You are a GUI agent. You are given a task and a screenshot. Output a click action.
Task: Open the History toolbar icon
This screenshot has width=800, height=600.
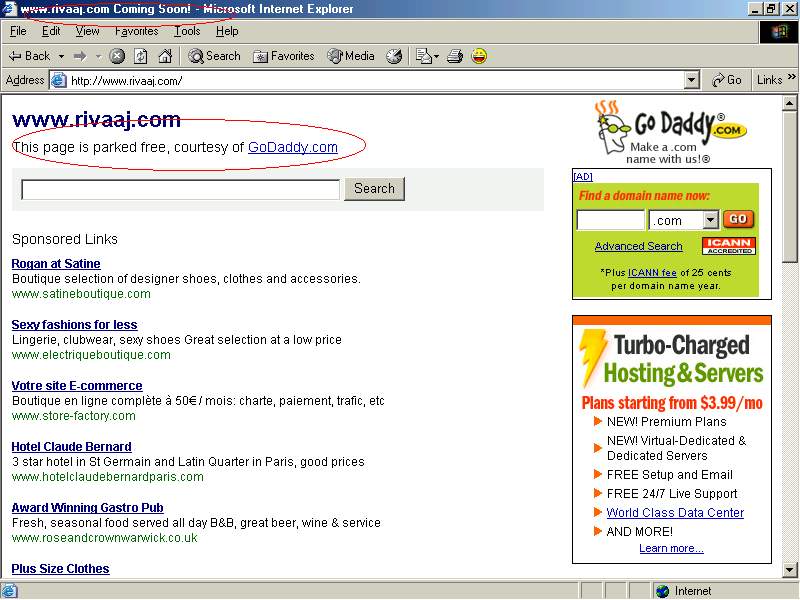(394, 56)
